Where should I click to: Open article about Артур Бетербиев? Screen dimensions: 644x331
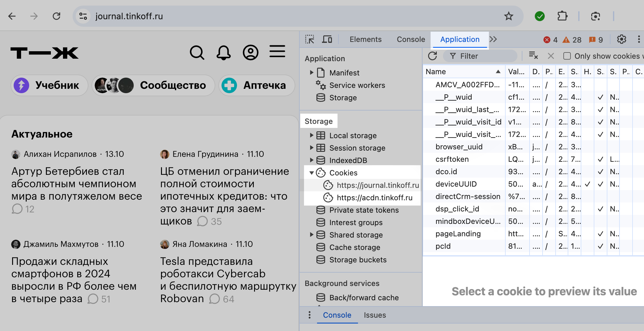point(77,184)
